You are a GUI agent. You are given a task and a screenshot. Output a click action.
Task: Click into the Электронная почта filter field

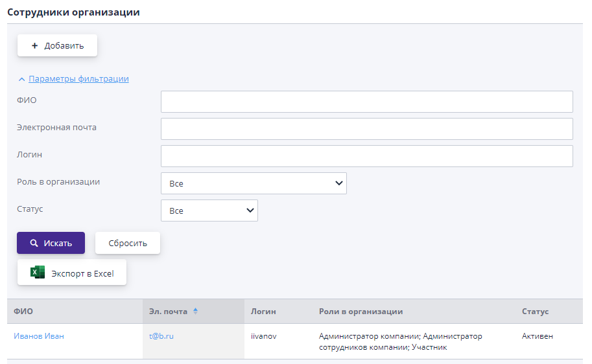(366, 129)
